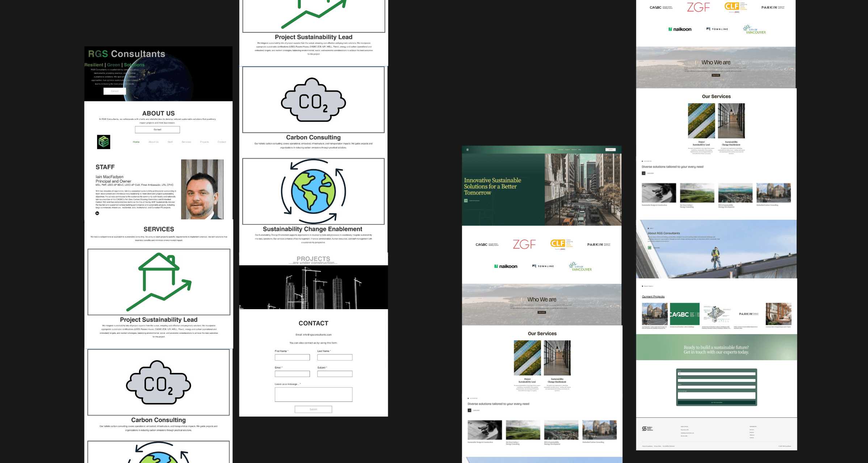Click CONTACT button in green header bar

pyautogui.click(x=611, y=150)
